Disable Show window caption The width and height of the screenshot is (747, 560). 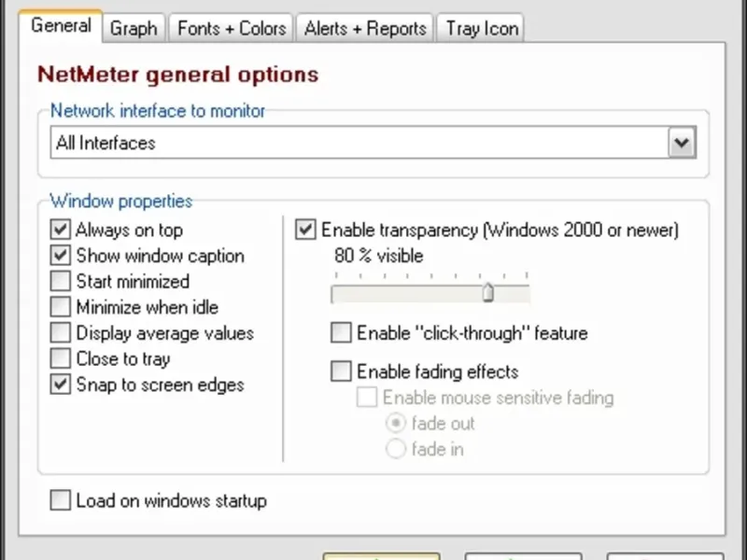[x=61, y=256]
